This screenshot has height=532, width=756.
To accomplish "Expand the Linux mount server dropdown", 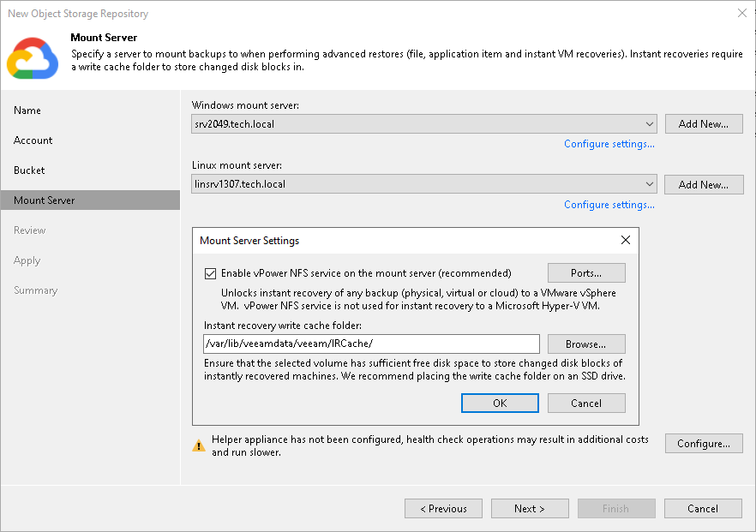I will [649, 184].
